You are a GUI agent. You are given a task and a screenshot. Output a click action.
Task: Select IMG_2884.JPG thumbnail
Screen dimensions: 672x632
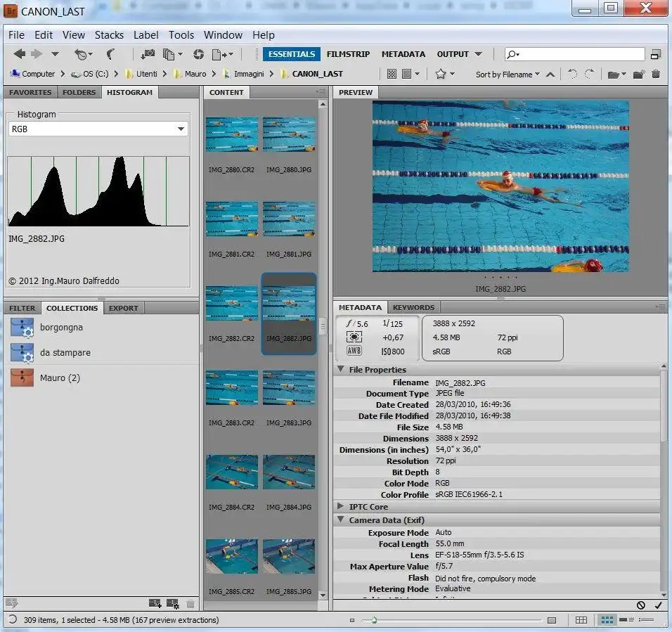[x=289, y=472]
